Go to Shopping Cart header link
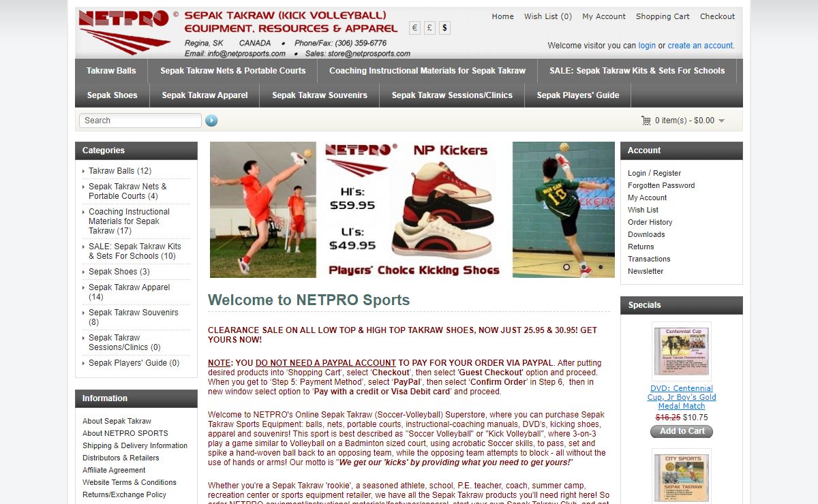818x504 pixels. tap(663, 16)
